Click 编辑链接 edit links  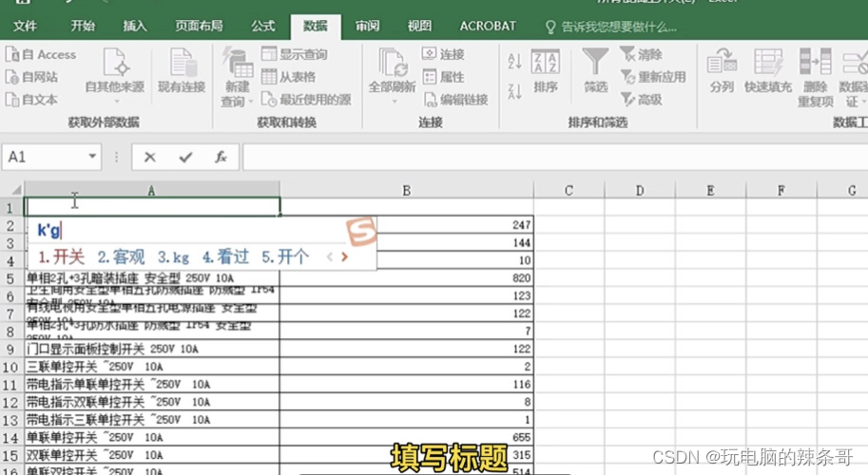click(x=455, y=100)
